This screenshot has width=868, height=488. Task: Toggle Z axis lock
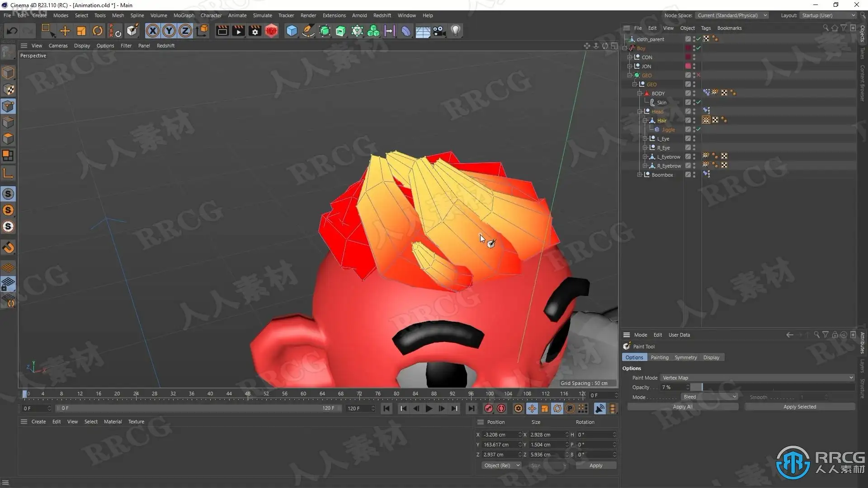(x=185, y=31)
